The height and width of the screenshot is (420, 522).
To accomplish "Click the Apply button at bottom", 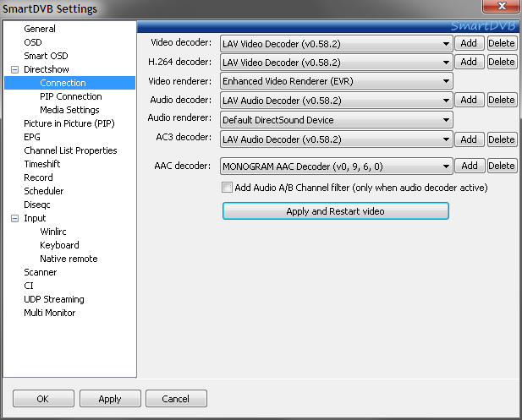I will click(110, 399).
